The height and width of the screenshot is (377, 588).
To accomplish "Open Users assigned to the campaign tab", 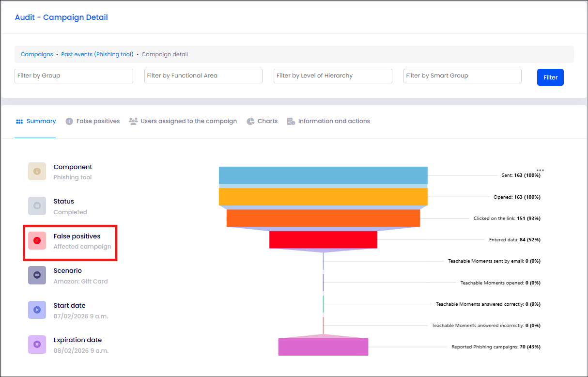I will 183,121.
